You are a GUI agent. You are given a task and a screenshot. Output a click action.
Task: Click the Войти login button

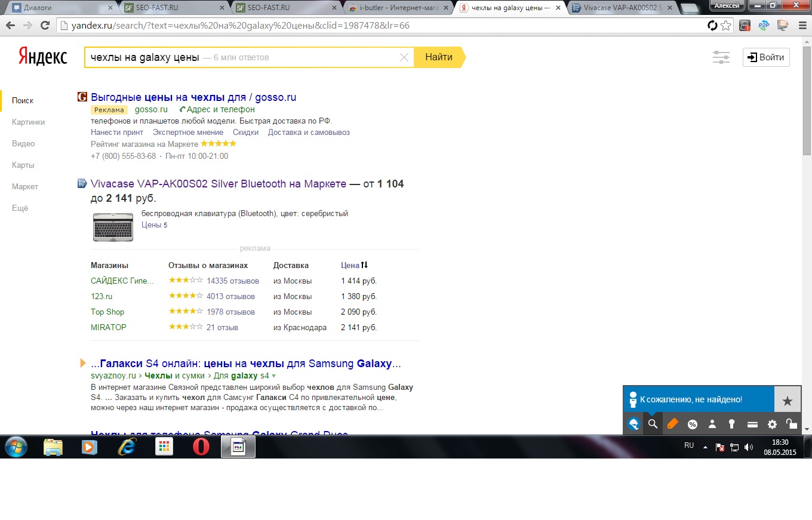766,57
